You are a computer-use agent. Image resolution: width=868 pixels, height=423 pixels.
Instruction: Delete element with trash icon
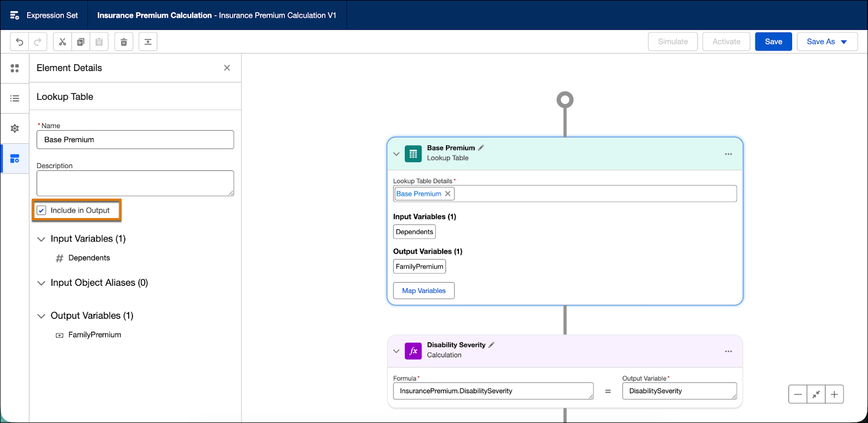[124, 42]
